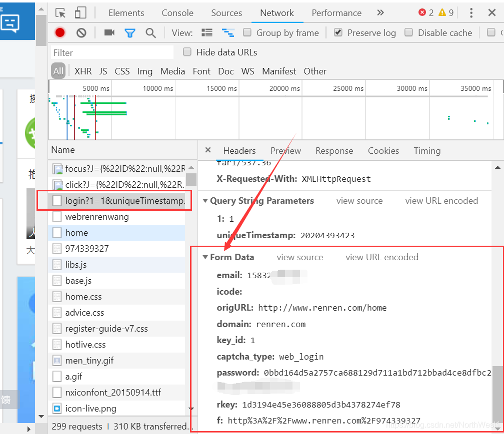Switch to large request rows view
Screen dimensions: 504x434
click(207, 32)
